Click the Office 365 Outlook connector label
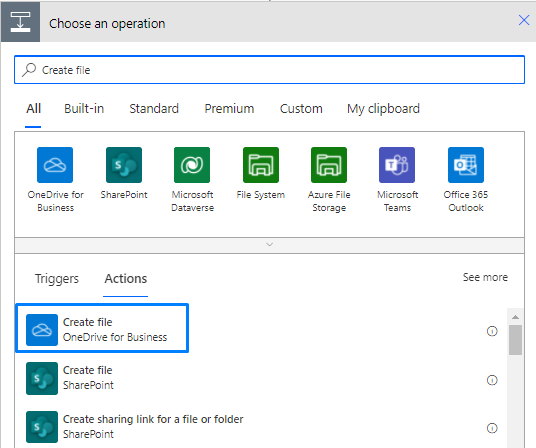Screen dimensions: 536x448 tap(466, 201)
